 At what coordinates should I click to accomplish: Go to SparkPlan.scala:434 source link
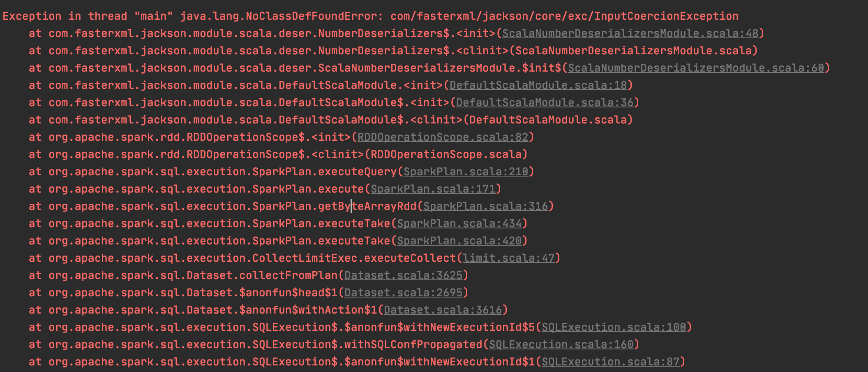[x=459, y=223]
